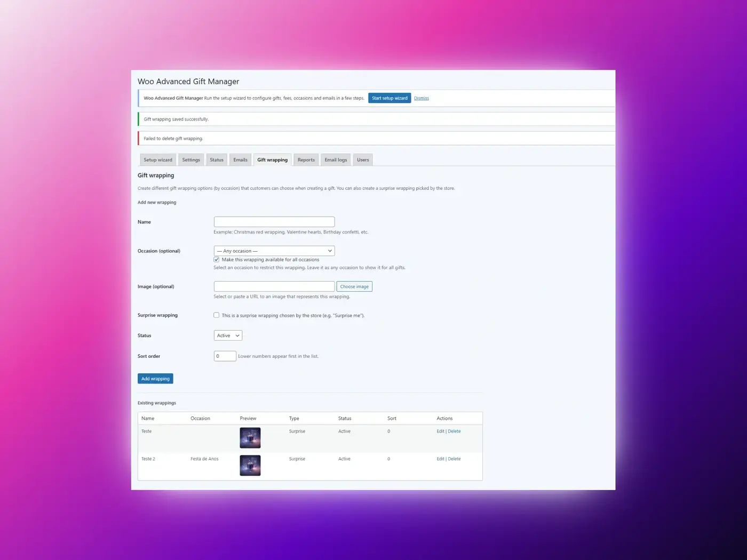747x560 pixels.
Task: Expand the Any occasion dropdown
Action: click(x=274, y=251)
